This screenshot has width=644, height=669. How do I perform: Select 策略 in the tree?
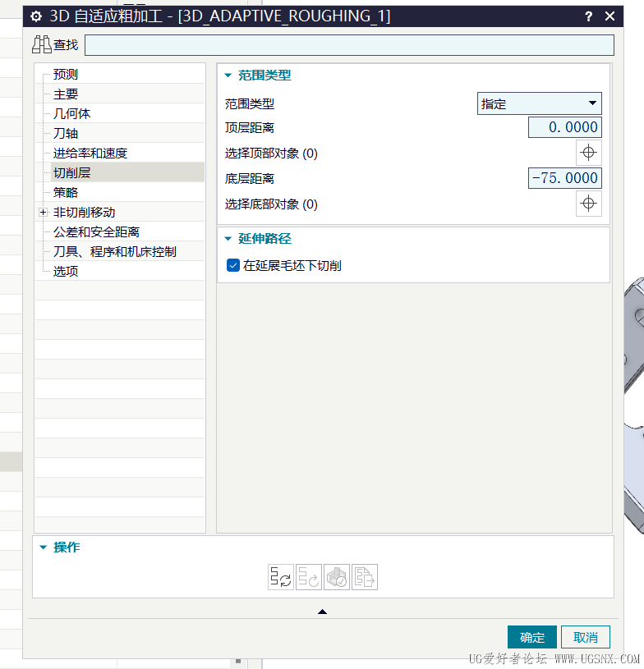[66, 192]
